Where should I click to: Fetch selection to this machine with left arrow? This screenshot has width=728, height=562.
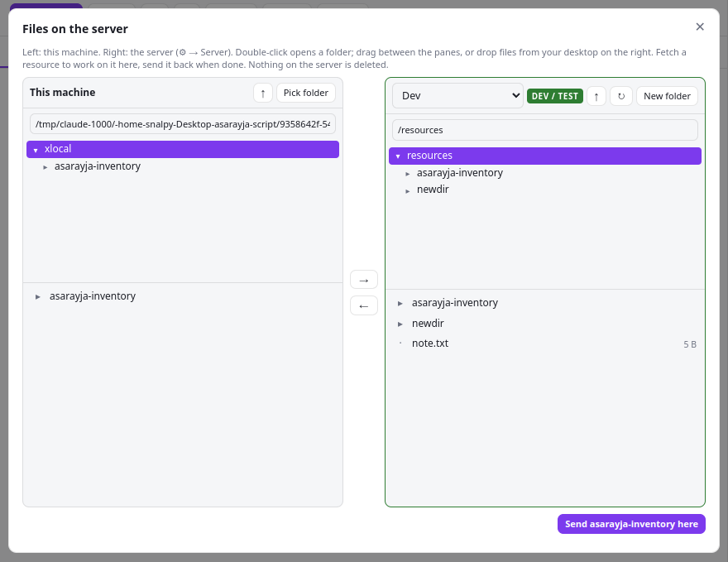point(364,305)
